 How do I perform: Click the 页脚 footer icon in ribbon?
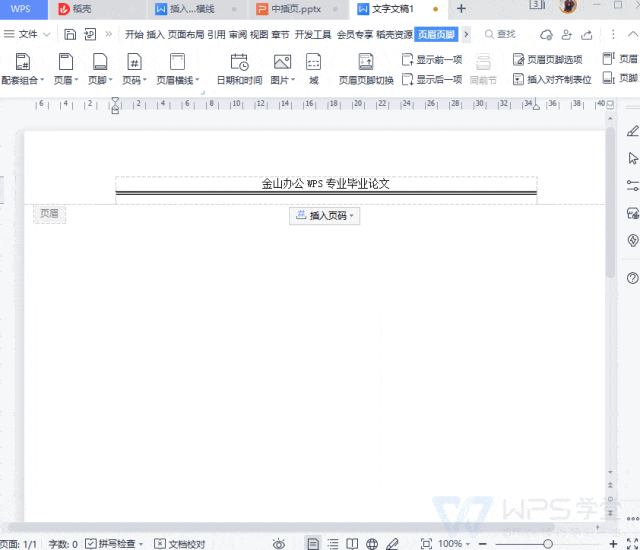coord(100,62)
